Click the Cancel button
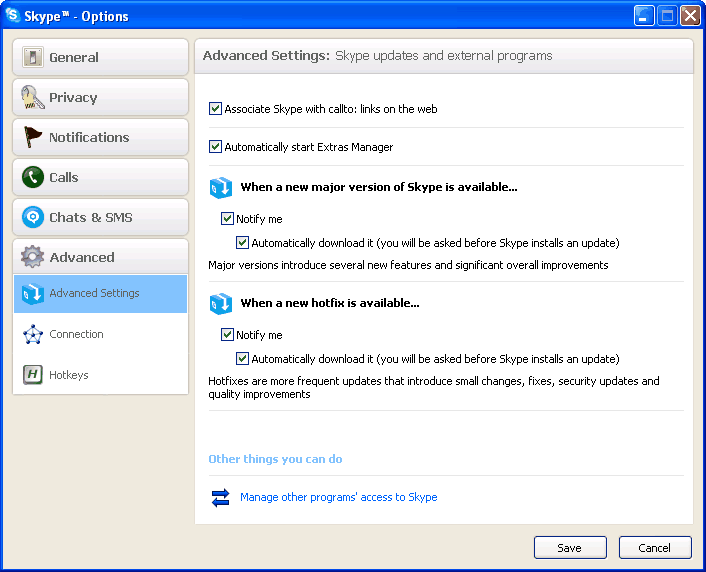Image resolution: width=706 pixels, height=572 pixels. point(655,548)
